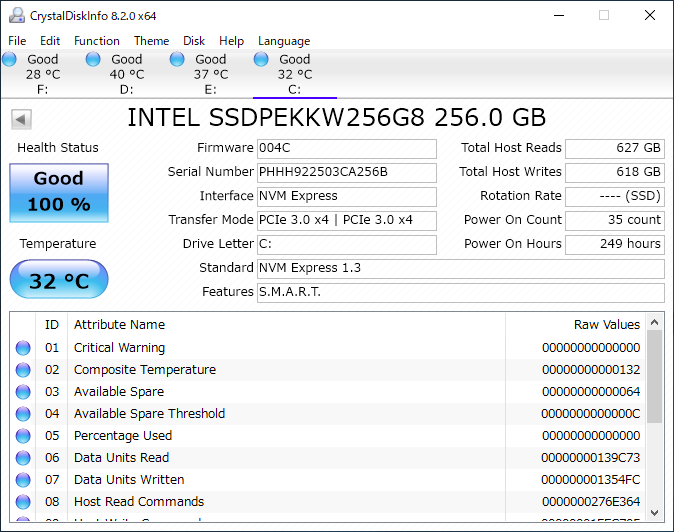674x532 pixels.
Task: Click the attribute list scrollbar thumb
Action: click(654, 376)
